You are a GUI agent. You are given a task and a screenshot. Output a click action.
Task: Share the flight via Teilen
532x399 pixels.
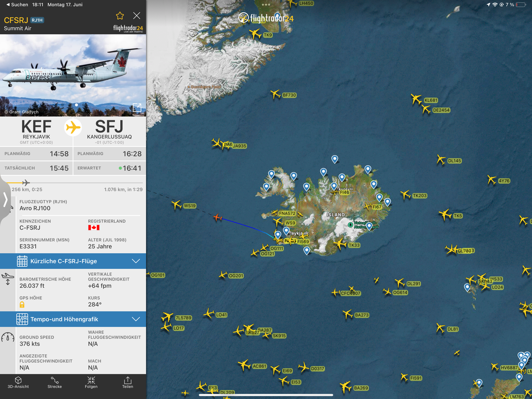[128, 383]
